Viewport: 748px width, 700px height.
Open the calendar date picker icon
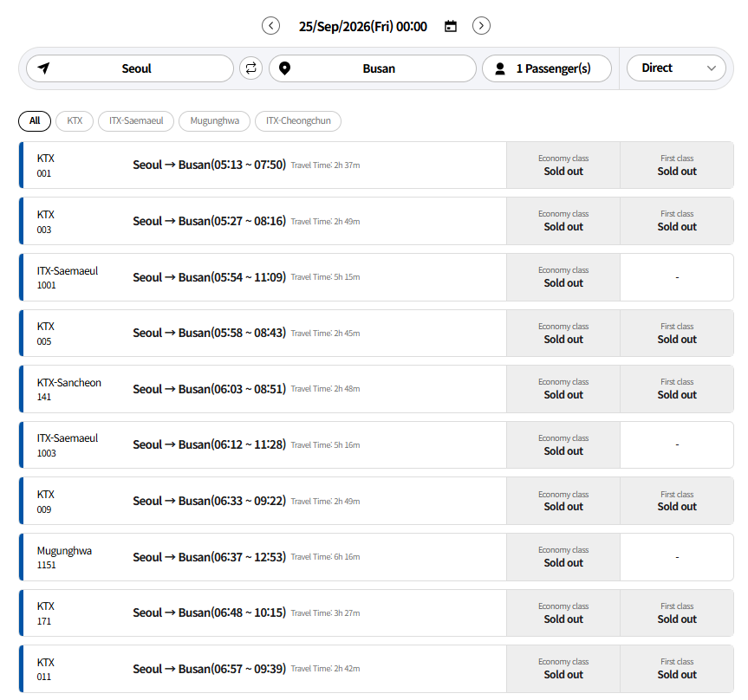click(x=451, y=26)
